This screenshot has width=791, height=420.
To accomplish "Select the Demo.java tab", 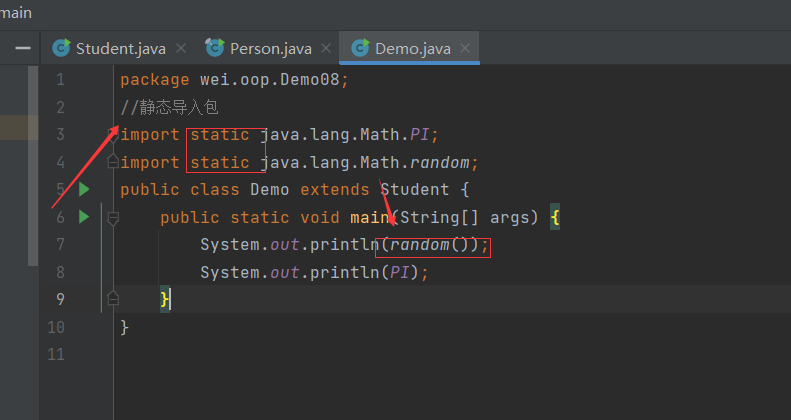I will point(412,47).
